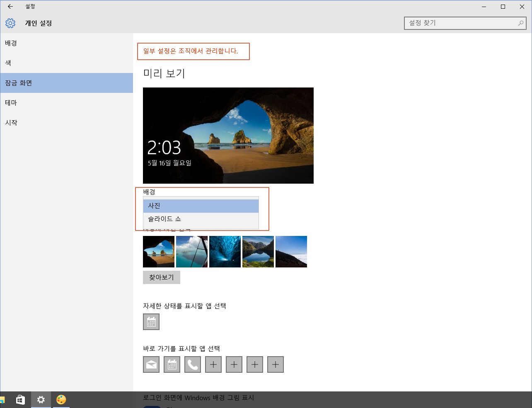Minimize the 설정 window
This screenshot has width=532, height=408.
click(484, 7)
